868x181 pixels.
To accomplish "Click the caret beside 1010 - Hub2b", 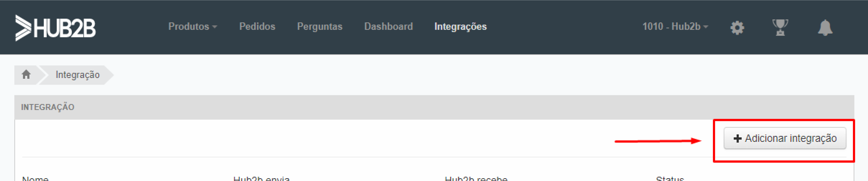I will (x=706, y=27).
